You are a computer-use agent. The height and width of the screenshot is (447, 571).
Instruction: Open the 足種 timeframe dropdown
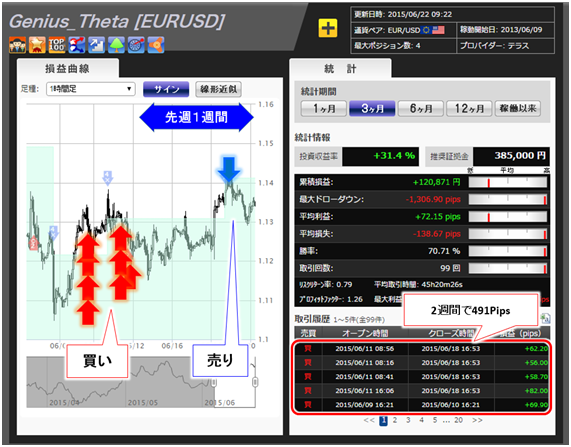91,89
